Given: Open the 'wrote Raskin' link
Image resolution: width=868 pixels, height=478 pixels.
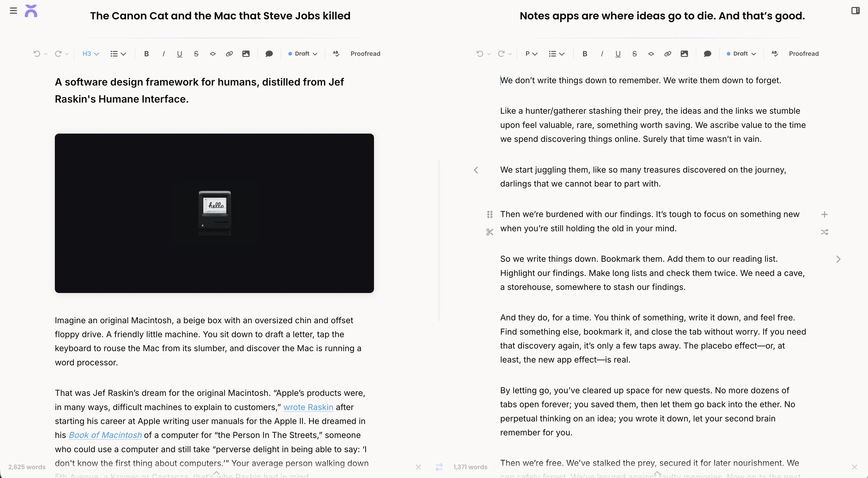Looking at the screenshot, I should (308, 407).
